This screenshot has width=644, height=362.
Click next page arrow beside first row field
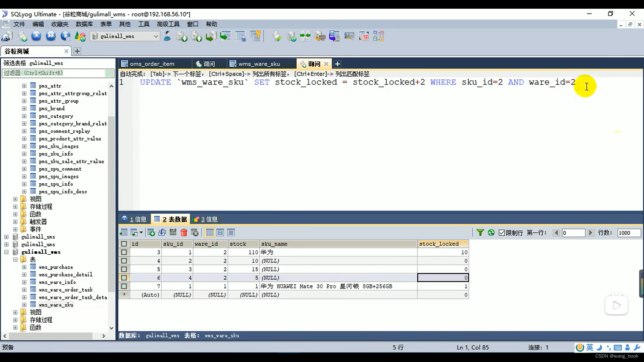[x=591, y=233]
